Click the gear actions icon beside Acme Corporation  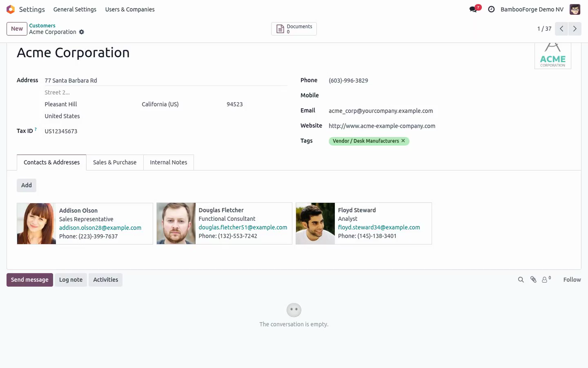click(x=82, y=32)
